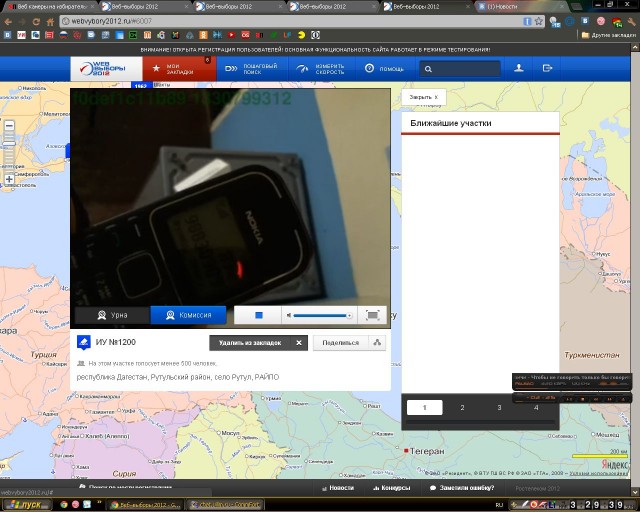The image size is (640, 512).
Task: Close panel with Закрыть X button
Action: click(x=424, y=97)
